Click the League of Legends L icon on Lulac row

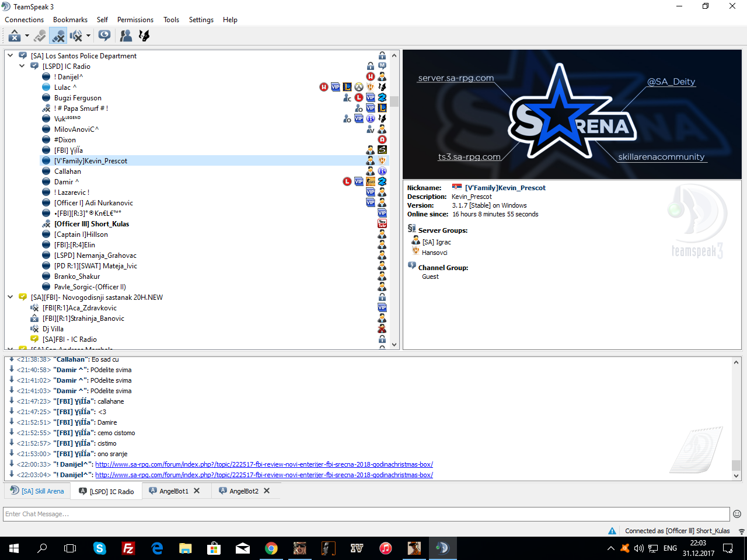[x=347, y=87]
